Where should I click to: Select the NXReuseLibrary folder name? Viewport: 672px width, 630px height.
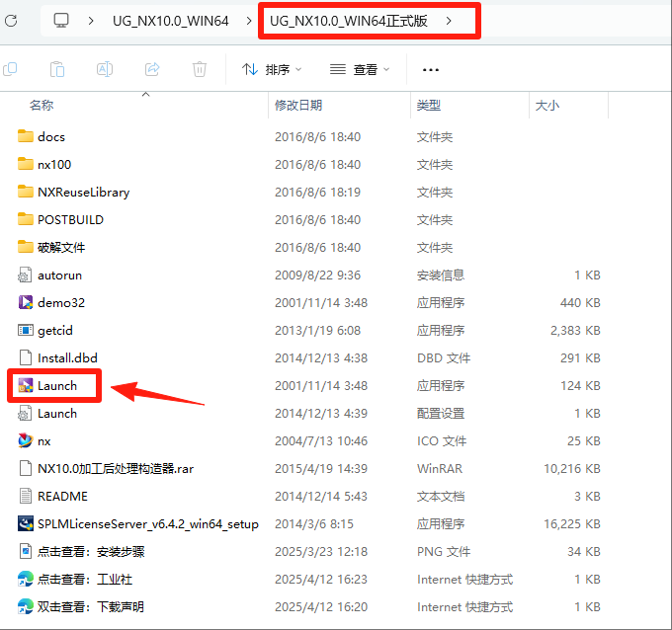[84, 193]
